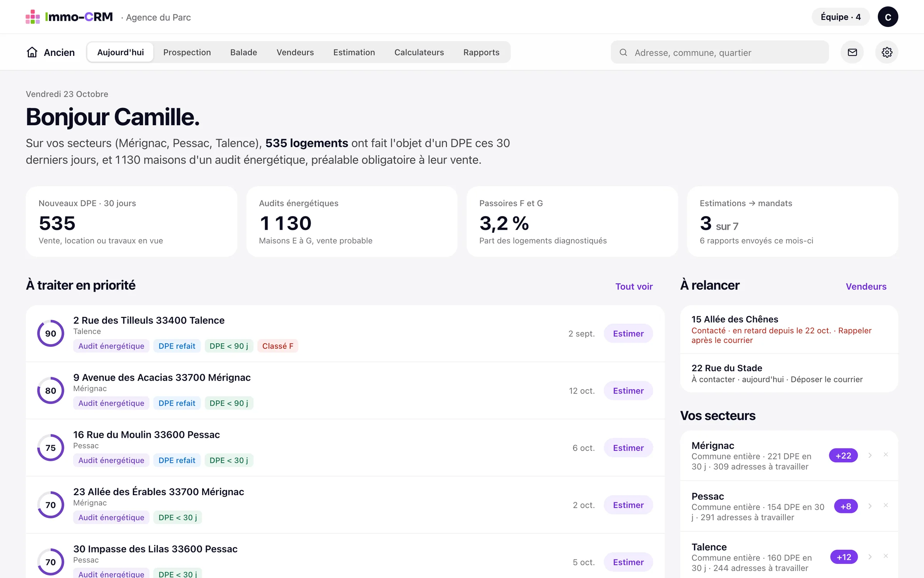Click the Classé F tag
The height and width of the screenshot is (578, 924).
tap(278, 346)
